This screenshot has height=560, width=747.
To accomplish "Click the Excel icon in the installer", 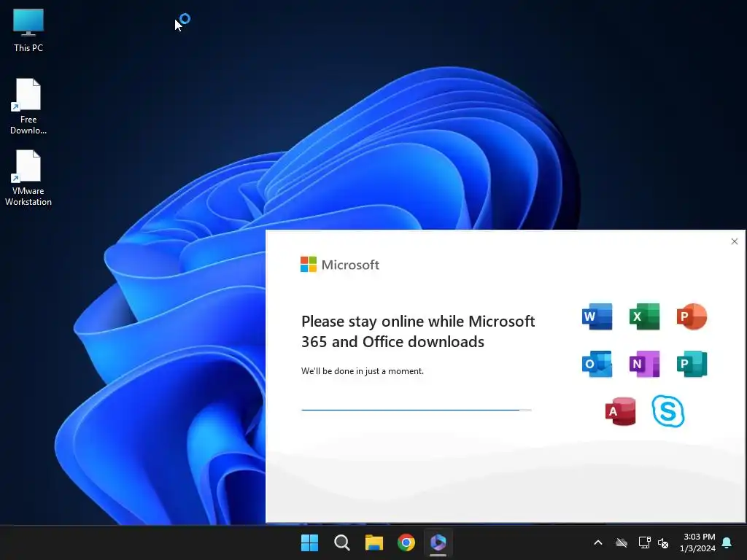I will click(x=644, y=316).
